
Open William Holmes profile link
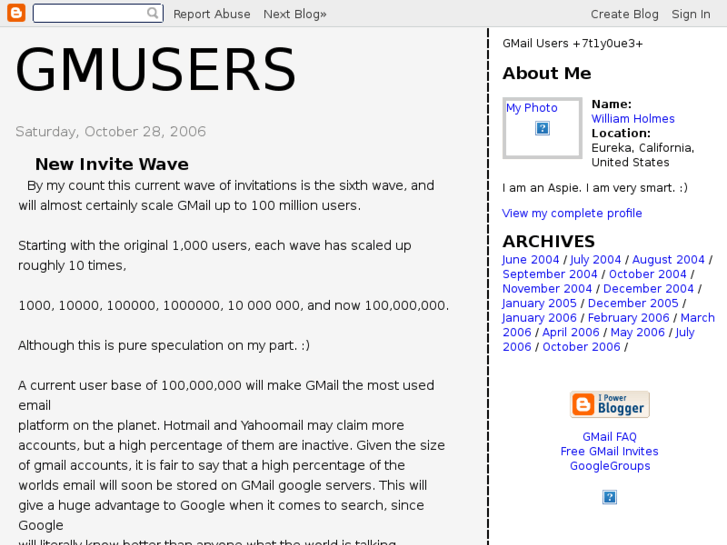click(x=633, y=119)
